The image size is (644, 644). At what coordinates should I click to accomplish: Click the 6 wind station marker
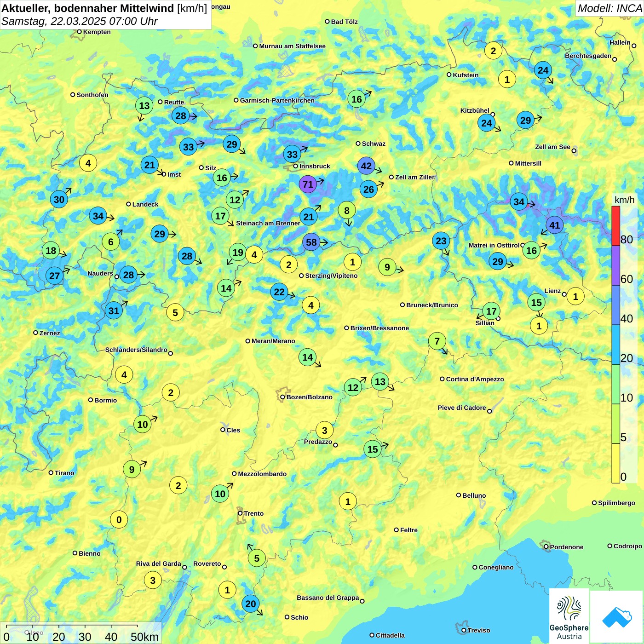click(x=110, y=242)
